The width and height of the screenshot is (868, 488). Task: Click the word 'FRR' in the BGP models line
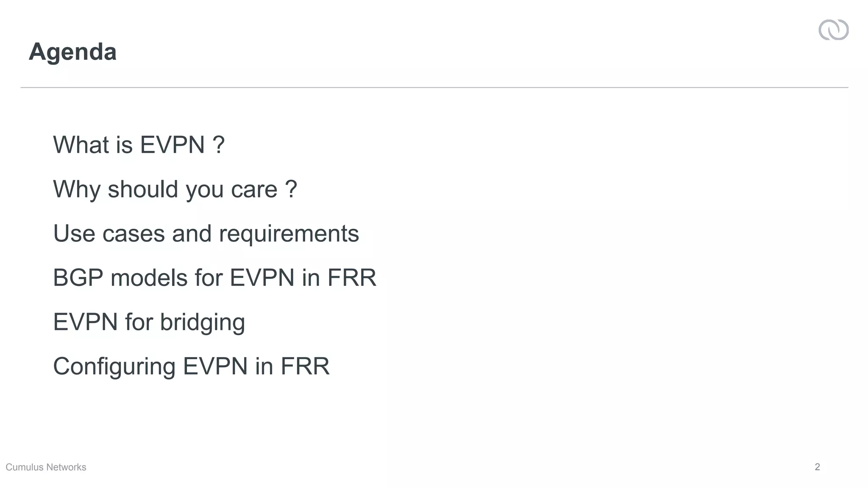click(351, 278)
